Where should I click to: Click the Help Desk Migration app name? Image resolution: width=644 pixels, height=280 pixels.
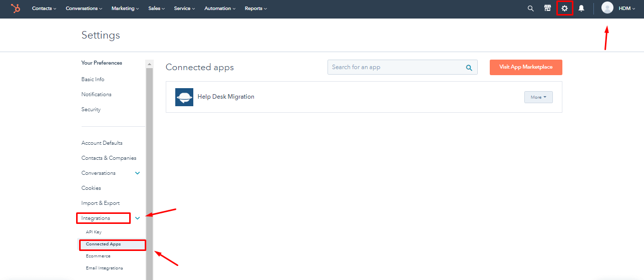[226, 97]
